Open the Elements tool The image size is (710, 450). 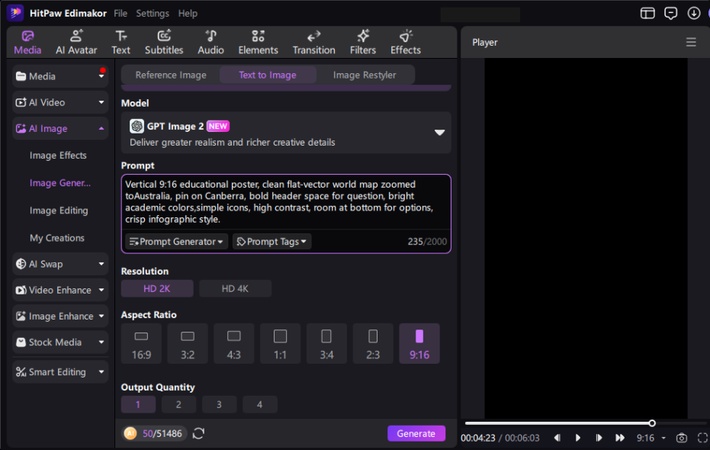[258, 42]
